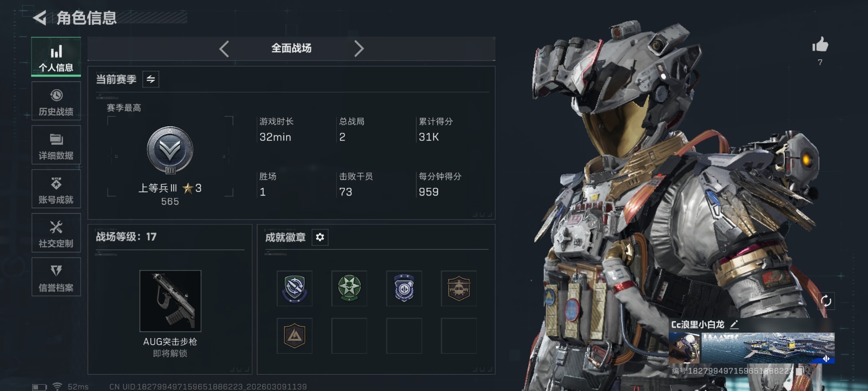The image size is (868, 391).
Task: Switch to the previous game mode with the left chevron
Action: pos(224,48)
